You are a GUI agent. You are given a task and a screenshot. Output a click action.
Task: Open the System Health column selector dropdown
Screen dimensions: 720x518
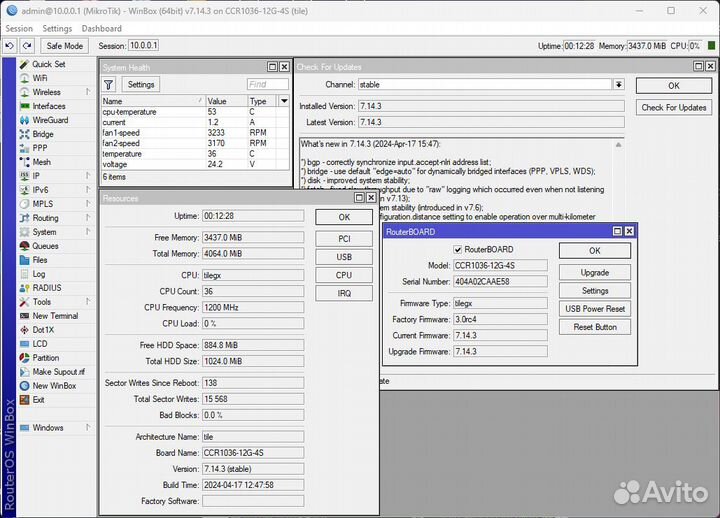point(284,101)
